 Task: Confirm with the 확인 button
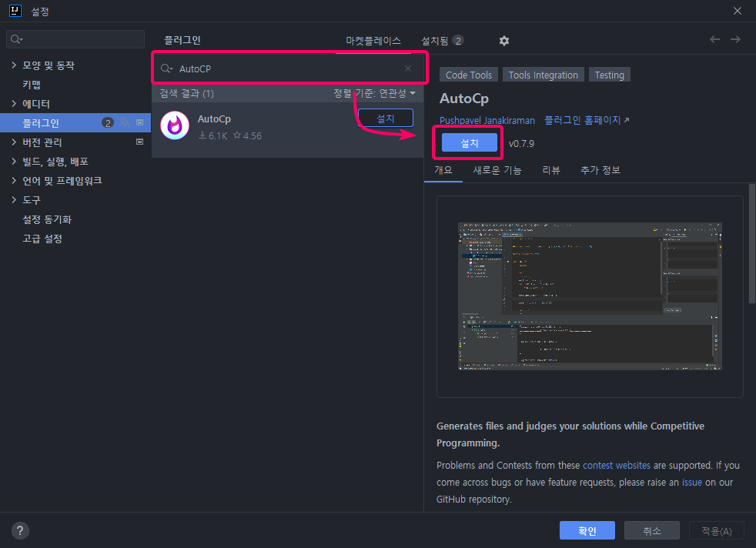pos(587,530)
